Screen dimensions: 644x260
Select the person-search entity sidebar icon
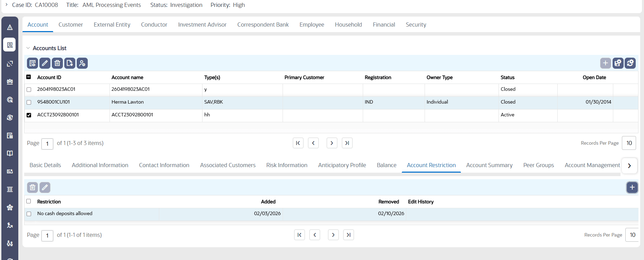[10, 45]
